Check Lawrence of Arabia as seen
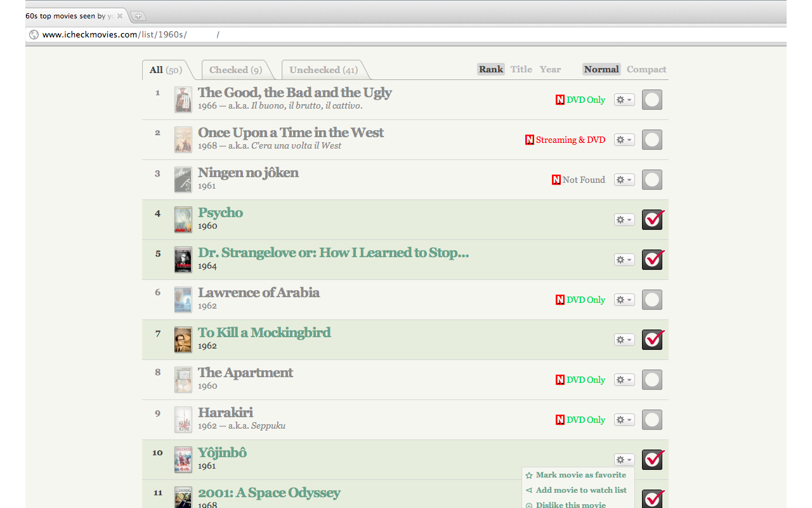Image resolution: width=812 pixels, height=508 pixels. (652, 300)
